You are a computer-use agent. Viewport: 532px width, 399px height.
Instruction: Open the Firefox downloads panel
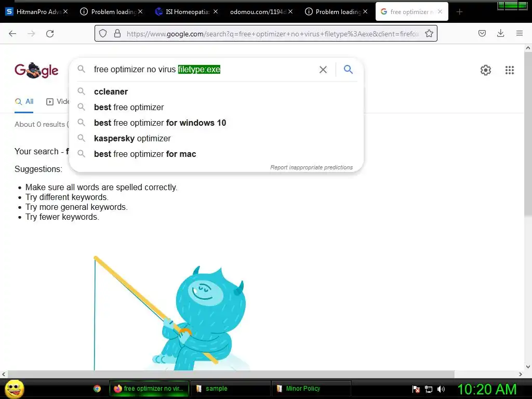500,33
